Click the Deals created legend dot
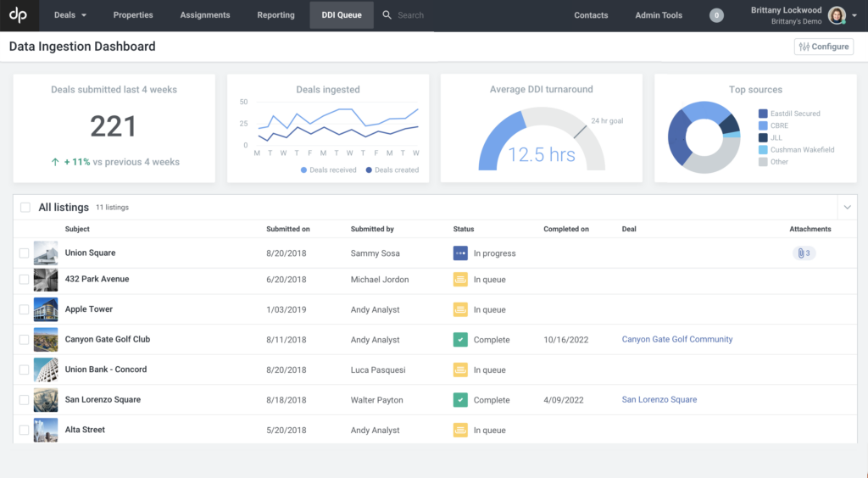The height and width of the screenshot is (478, 868). pos(369,170)
